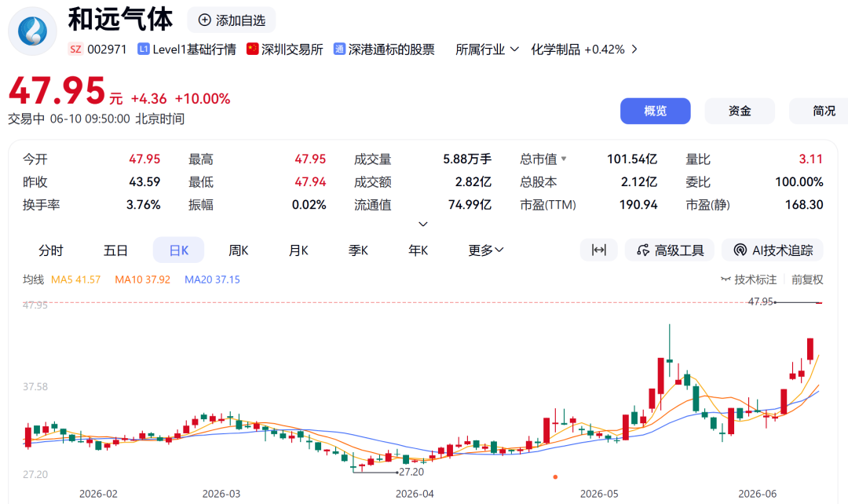Select the 周K chart tab

239,250
